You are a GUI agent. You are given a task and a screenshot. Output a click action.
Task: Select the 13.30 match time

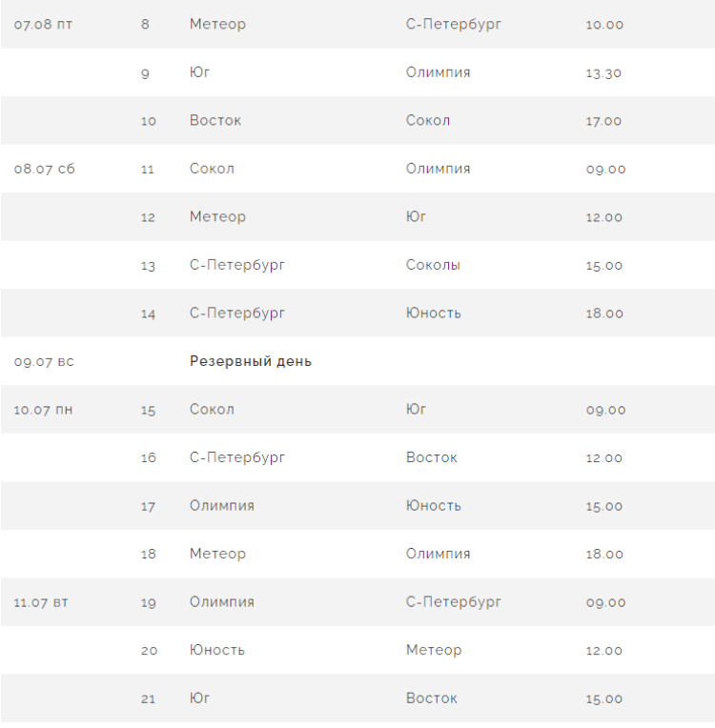click(603, 73)
